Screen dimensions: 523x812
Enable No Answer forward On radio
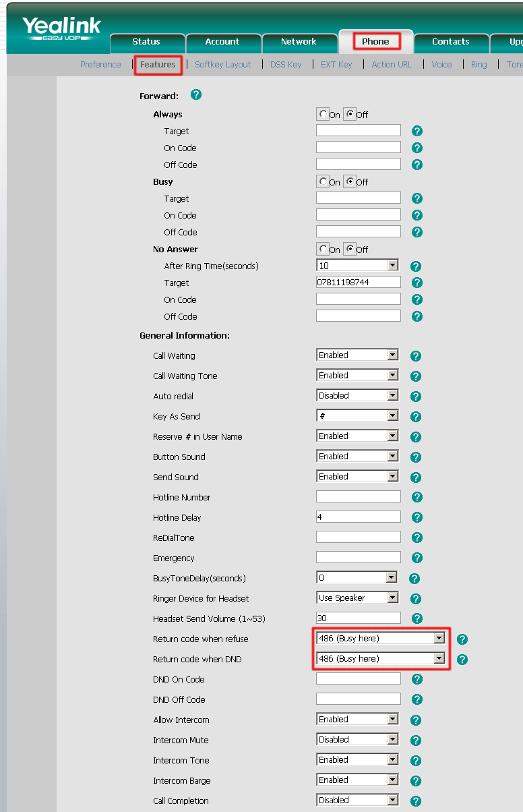324,250
